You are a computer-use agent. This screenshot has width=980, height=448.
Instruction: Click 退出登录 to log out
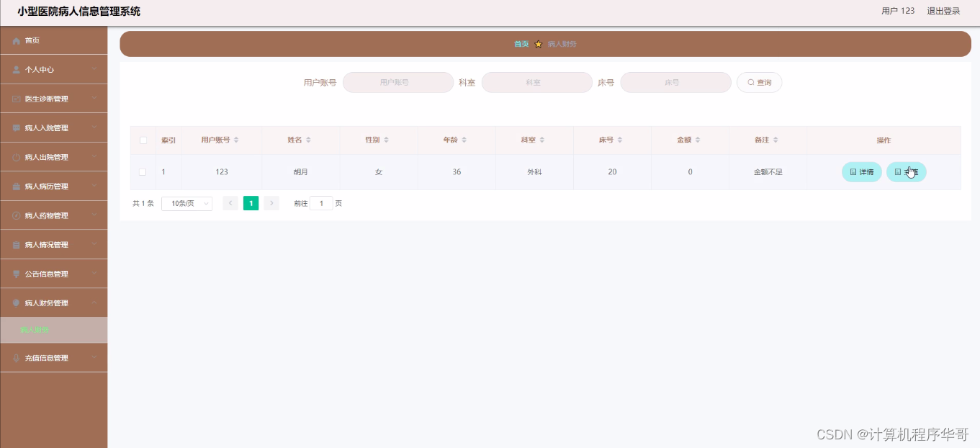pos(943,11)
